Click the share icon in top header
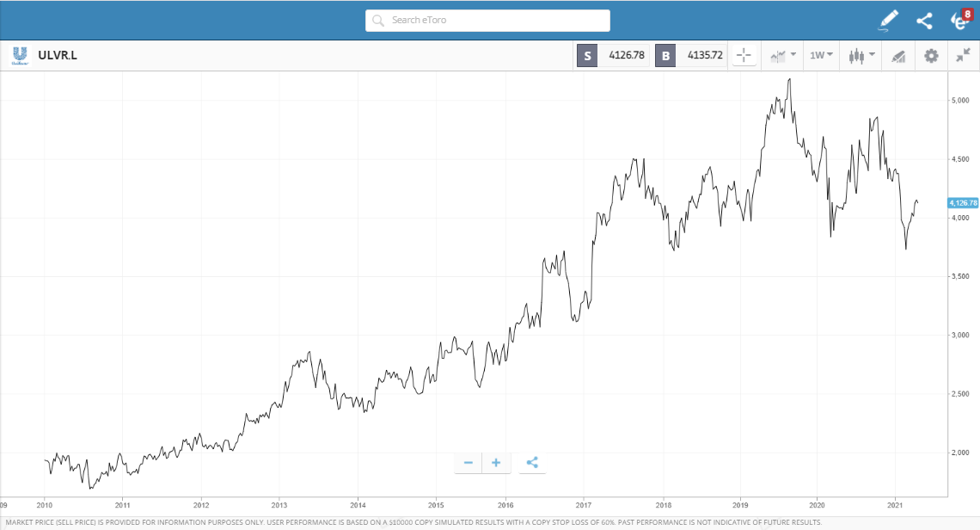The height and width of the screenshot is (530, 980). pyautogui.click(x=924, y=21)
